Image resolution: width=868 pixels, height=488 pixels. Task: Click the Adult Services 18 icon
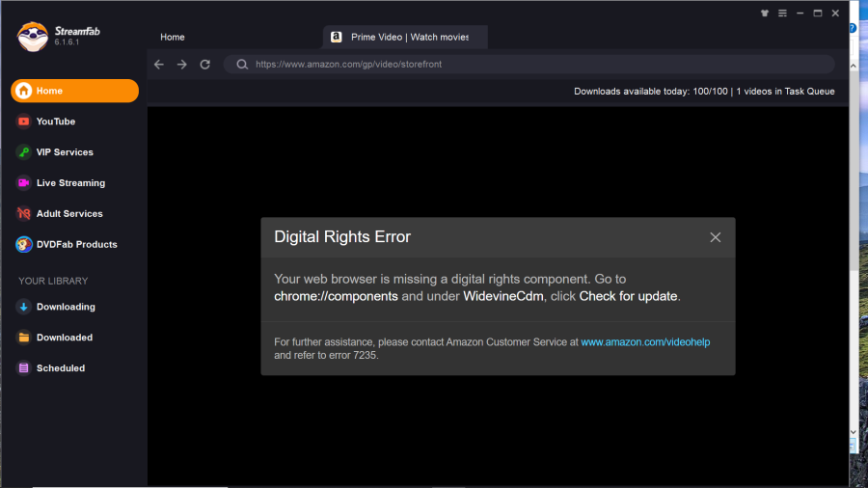(x=23, y=213)
